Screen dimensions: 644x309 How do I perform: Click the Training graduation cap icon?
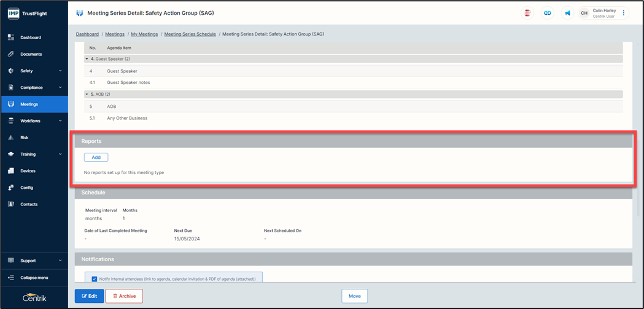[11, 154]
